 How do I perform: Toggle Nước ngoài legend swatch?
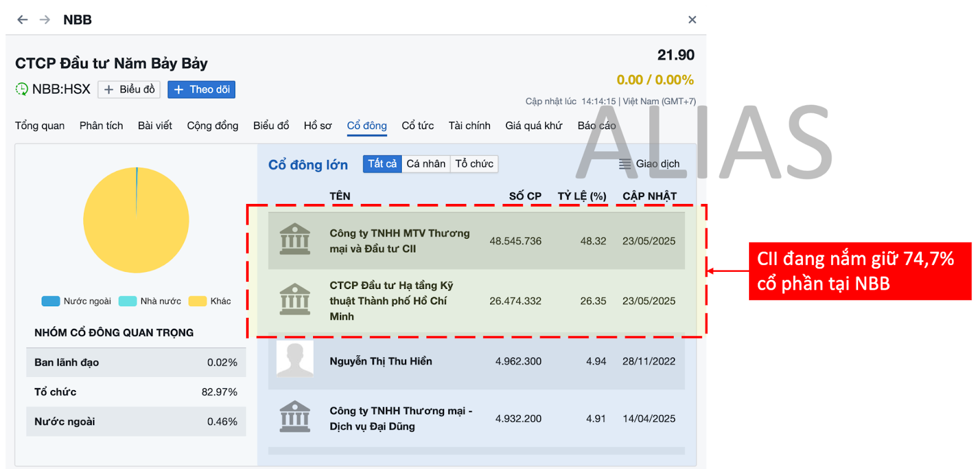click(x=50, y=301)
